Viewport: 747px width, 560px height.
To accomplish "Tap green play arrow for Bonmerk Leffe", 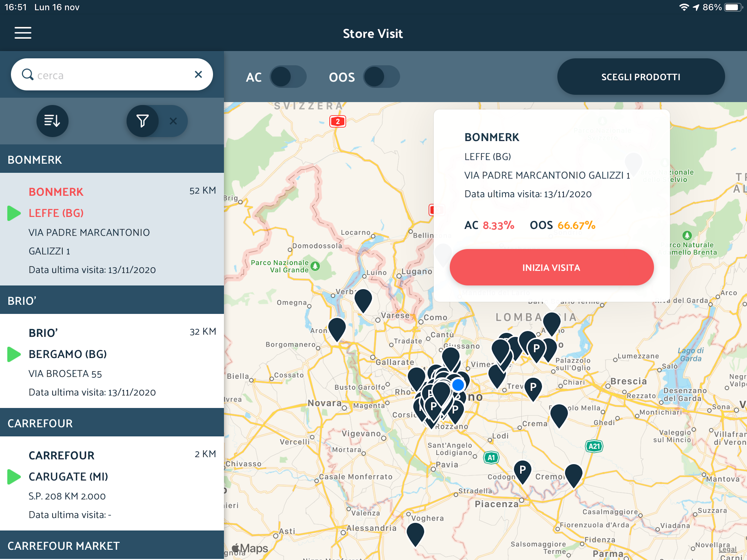I will (14, 213).
